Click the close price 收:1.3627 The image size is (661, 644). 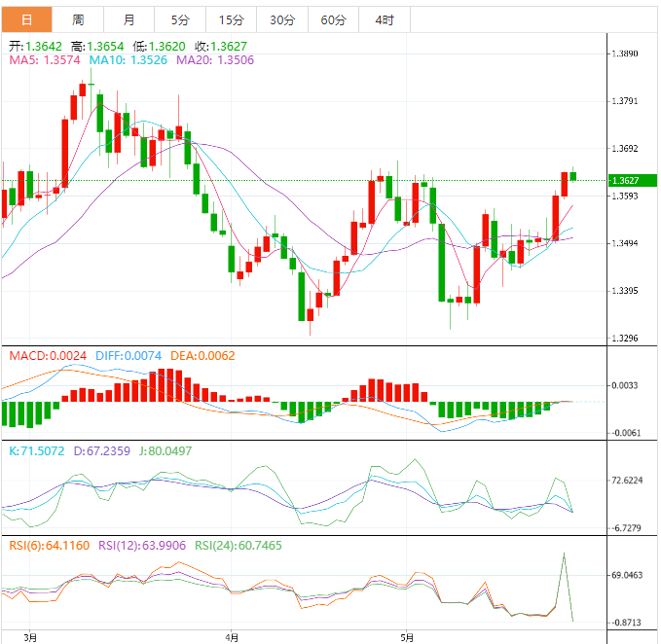pyautogui.click(x=221, y=47)
